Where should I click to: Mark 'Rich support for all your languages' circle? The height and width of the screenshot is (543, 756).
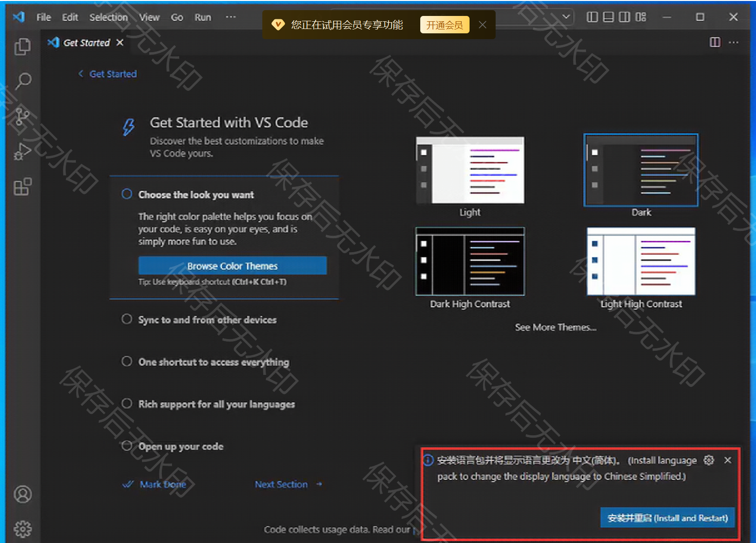127,403
